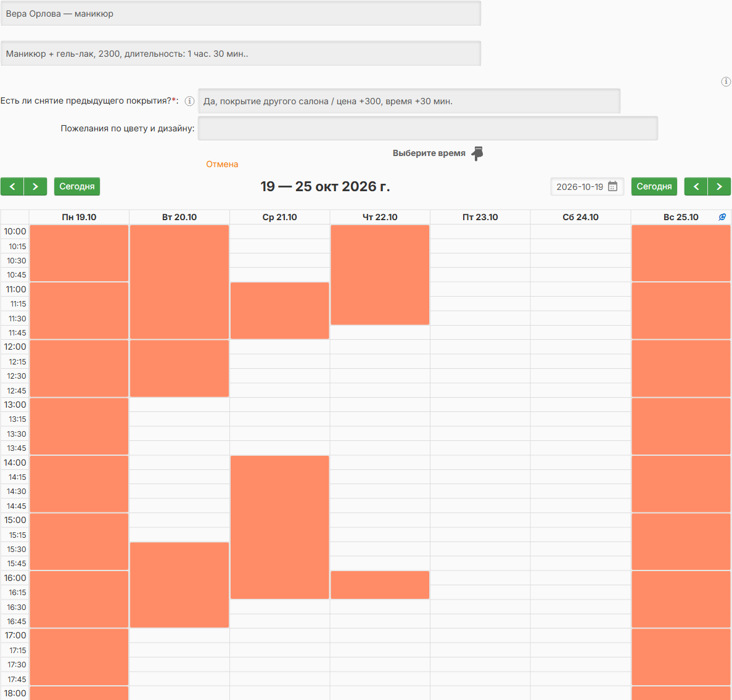Click previous-week arrow right of the right Сегодня button
The height and width of the screenshot is (700, 732).
pyautogui.click(x=696, y=186)
